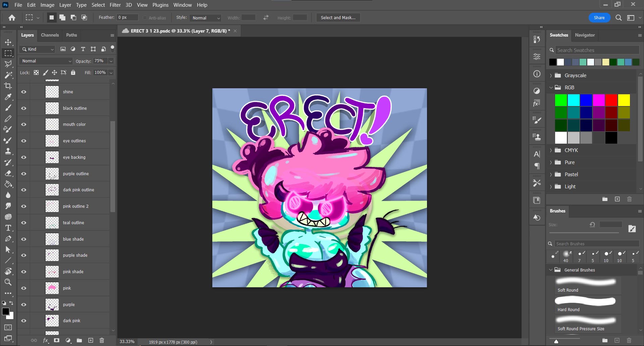Hide the shine layer
This screenshot has height=346, width=644.
[x=24, y=92]
